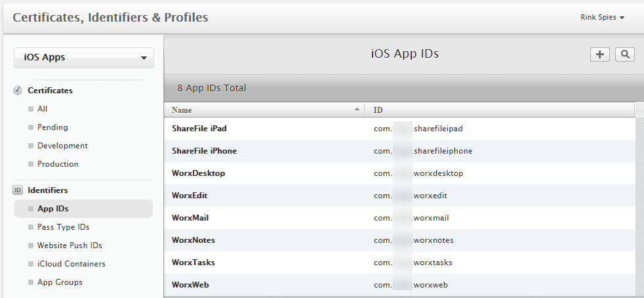Viewport: 644px width, 298px height.
Task: Select App IDs in sidebar
Action: 83,209
